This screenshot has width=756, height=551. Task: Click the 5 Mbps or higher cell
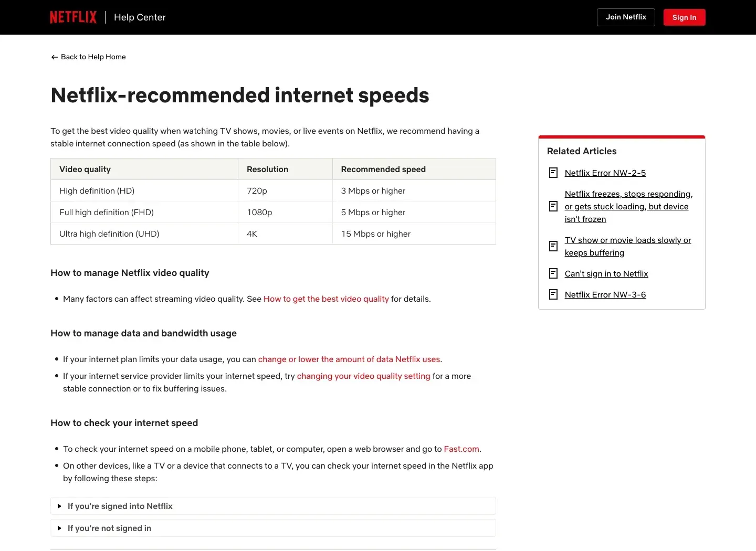click(414, 212)
